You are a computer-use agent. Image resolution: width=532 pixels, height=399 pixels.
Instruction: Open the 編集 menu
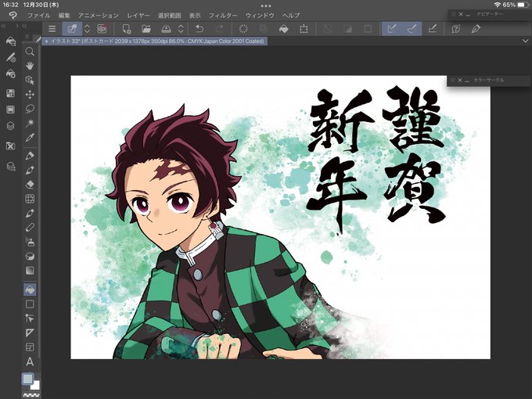(x=64, y=16)
